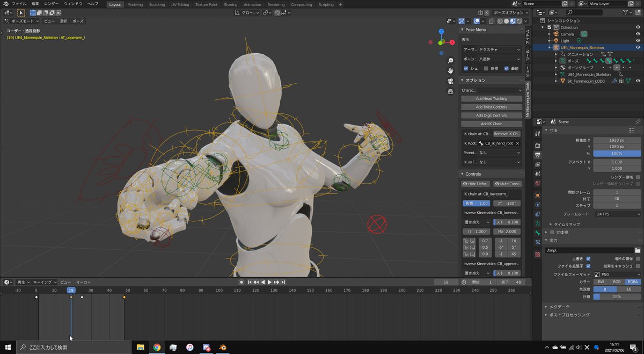
Task: Open the Mr Mannequins Tools sidebar tab
Action: (528, 100)
